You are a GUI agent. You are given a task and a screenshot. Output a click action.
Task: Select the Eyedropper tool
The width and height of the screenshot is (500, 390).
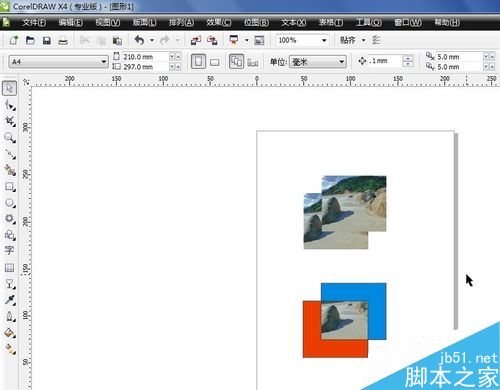(10, 300)
